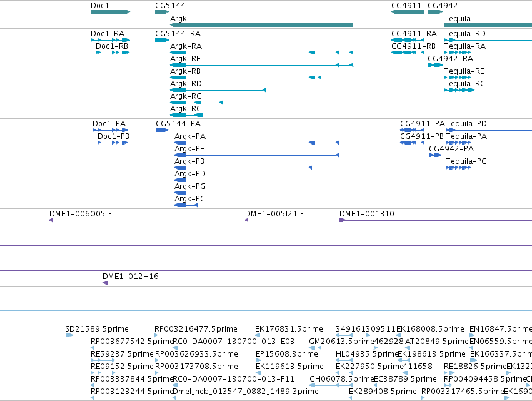The height and width of the screenshot is (401, 532).
Task: Select the Argk-RA transcript
Action: [x=261, y=53]
